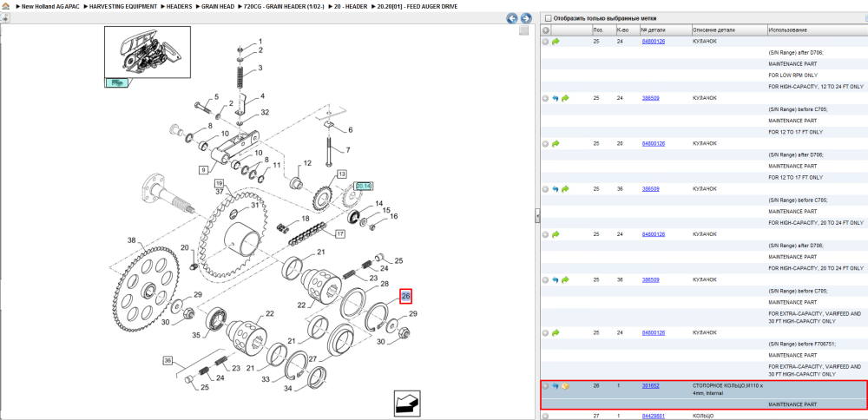Select callout 12 on the diagram

click(x=307, y=163)
